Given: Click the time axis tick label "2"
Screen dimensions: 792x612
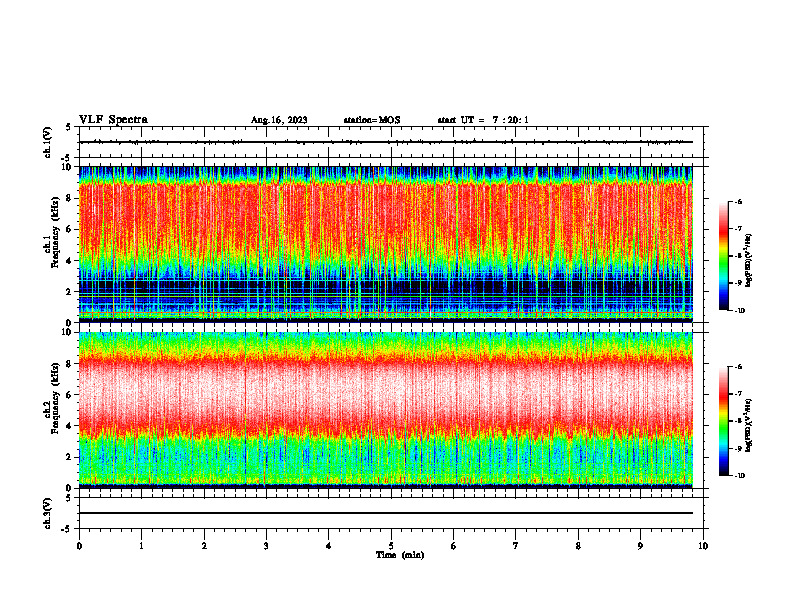Looking at the screenshot, I should 204,546.
